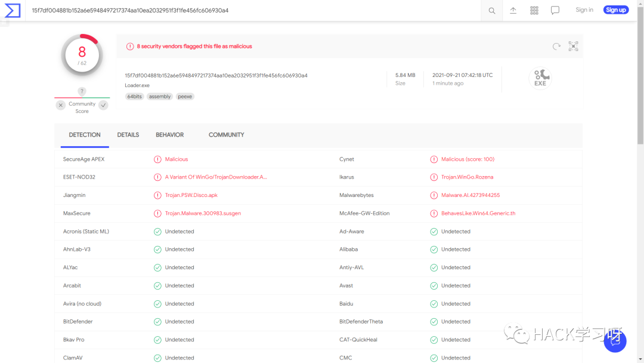
Task: Open the DETAILS tab
Action: tap(128, 135)
